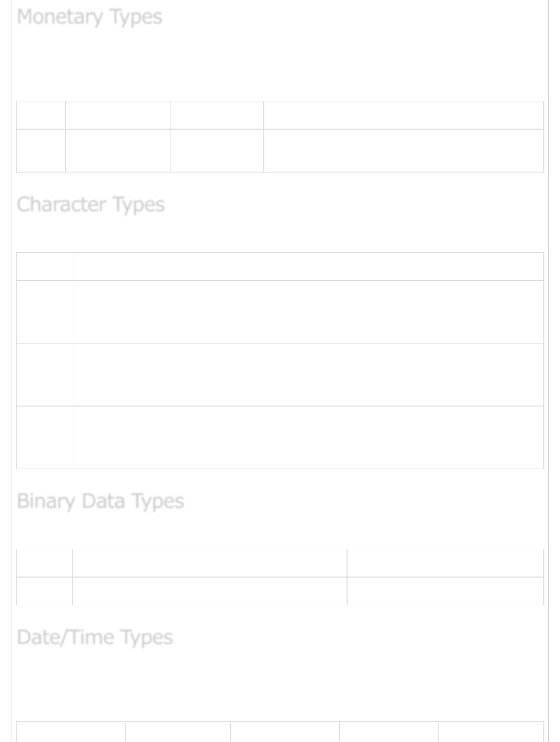Select first header cell of Monetary Types table
This screenshot has width=560, height=742.
(41, 115)
